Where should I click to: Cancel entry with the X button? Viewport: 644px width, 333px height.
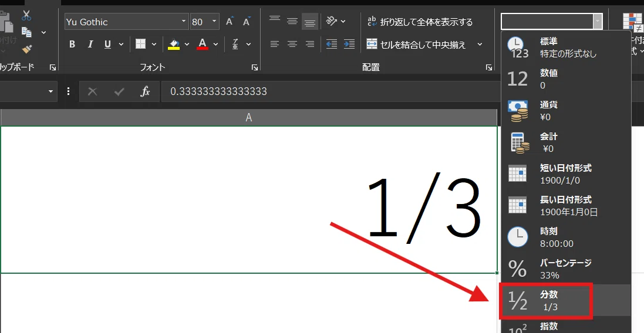92,91
